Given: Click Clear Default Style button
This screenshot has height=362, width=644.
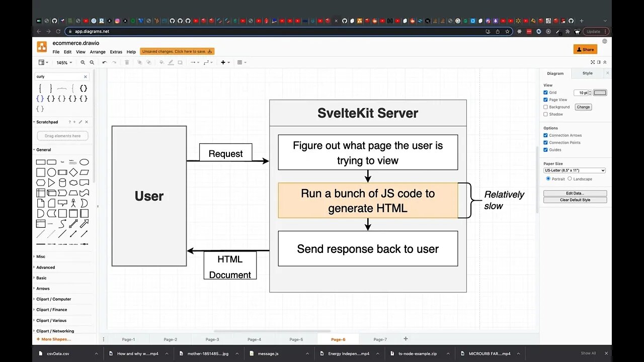Looking at the screenshot, I should 575,200.
